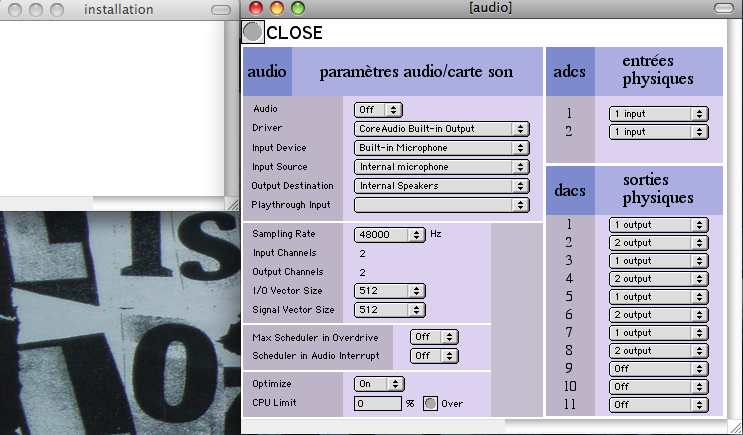Click the audio header label button

tap(267, 72)
